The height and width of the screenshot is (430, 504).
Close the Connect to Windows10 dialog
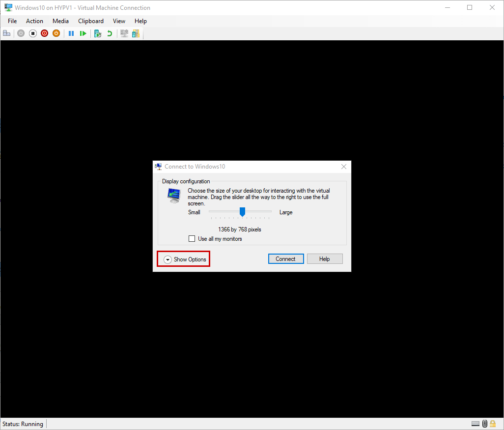[x=343, y=167]
